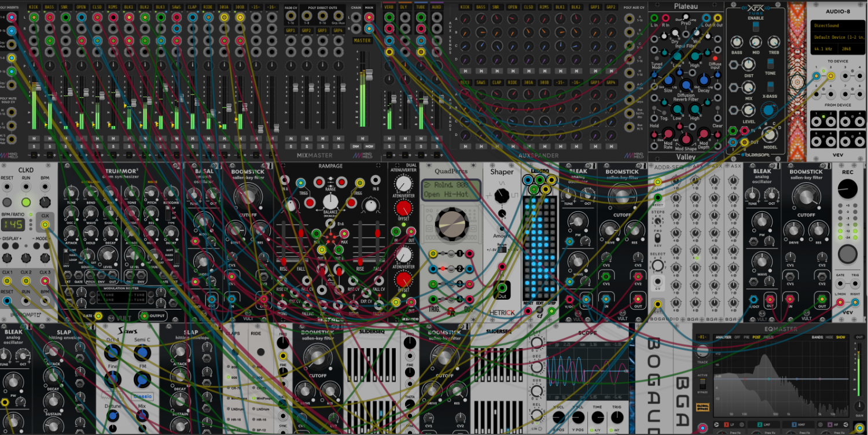Image resolution: width=868 pixels, height=435 pixels.
Task: Toggle the X-BASS switch on XFX Tube
Action: [x=770, y=87]
